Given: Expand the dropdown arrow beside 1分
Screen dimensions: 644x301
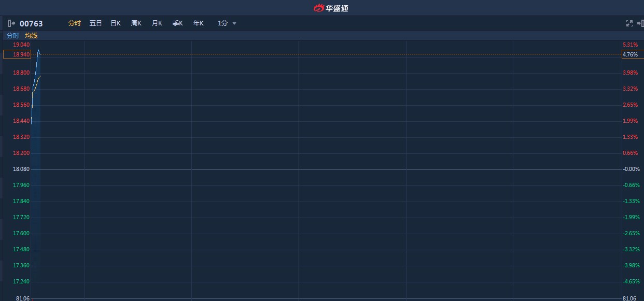Looking at the screenshot, I should [x=234, y=24].
